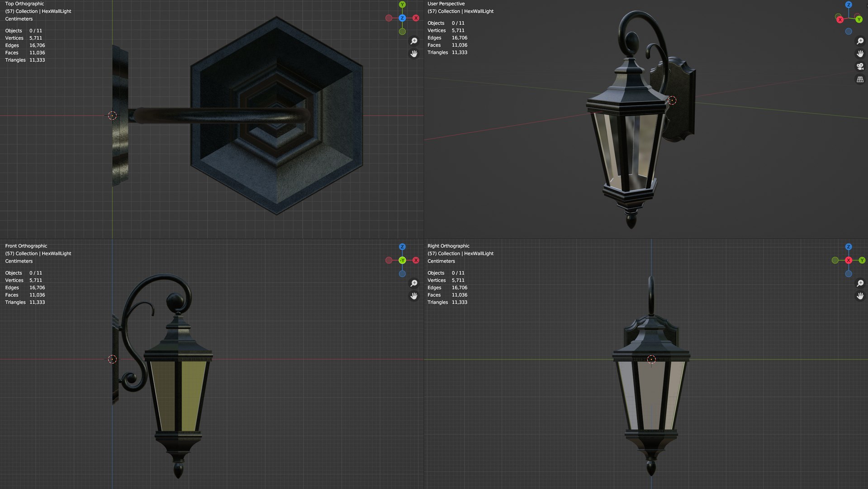Click negative Z axis dot in Front Orthographic gizmo

[402, 274]
